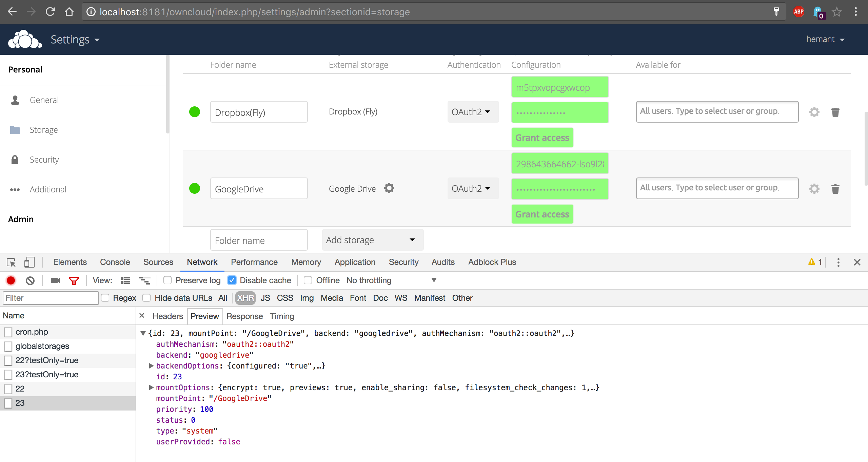Screen dimensions: 868x462
Task: Click the network Filter text field
Action: point(51,298)
